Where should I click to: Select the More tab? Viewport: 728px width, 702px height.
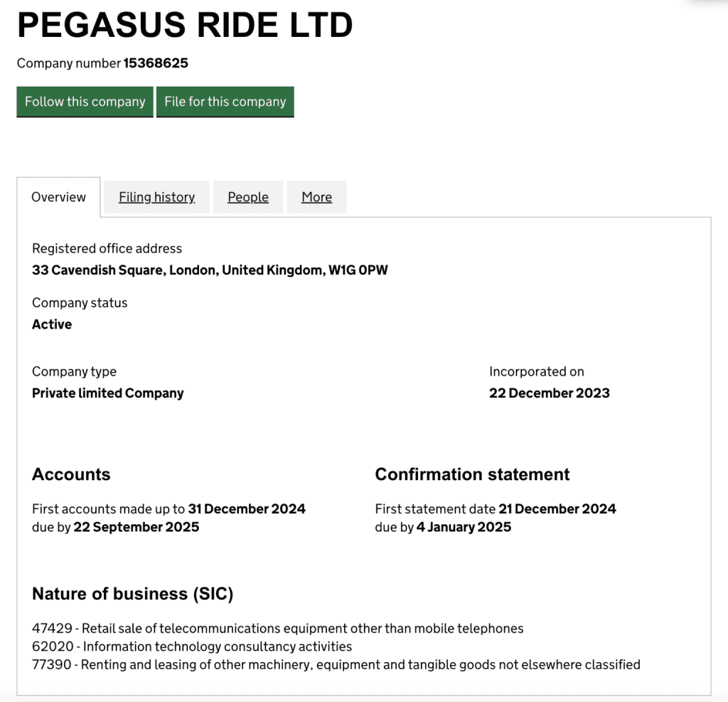point(316,197)
